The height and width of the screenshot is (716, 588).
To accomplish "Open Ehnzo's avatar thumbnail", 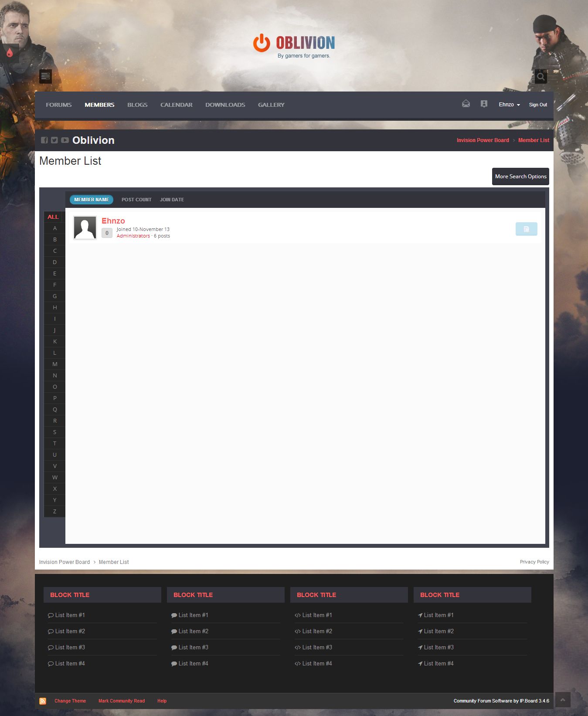I will pos(85,227).
